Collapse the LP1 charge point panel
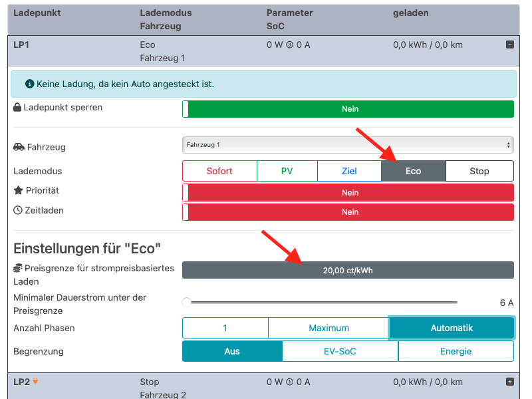Image resolution: width=532 pixels, height=399 pixels. click(x=510, y=45)
